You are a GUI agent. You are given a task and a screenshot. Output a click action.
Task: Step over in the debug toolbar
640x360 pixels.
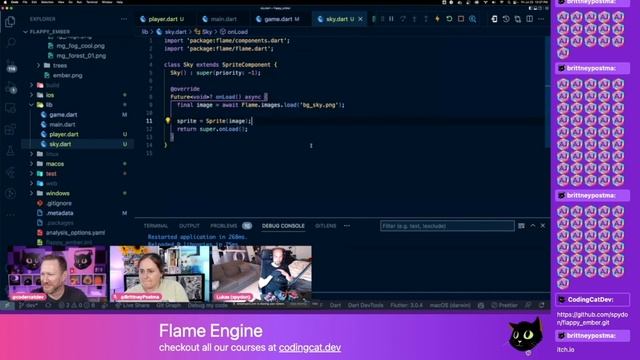(x=403, y=19)
